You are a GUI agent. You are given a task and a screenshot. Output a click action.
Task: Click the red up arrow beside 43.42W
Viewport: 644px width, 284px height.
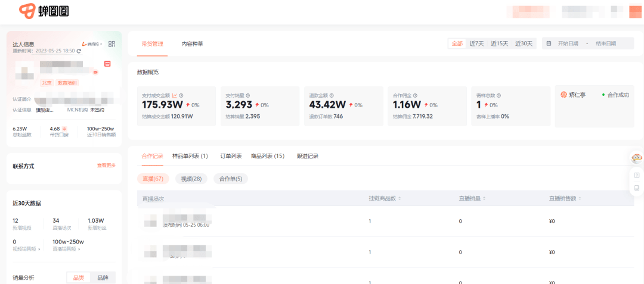(351, 105)
